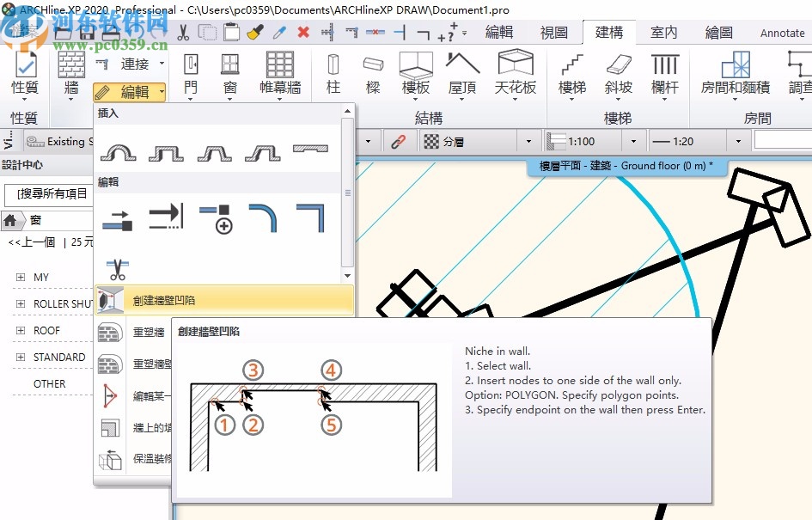Select the Beam (樑) tool
812x520 pixels.
(x=373, y=75)
